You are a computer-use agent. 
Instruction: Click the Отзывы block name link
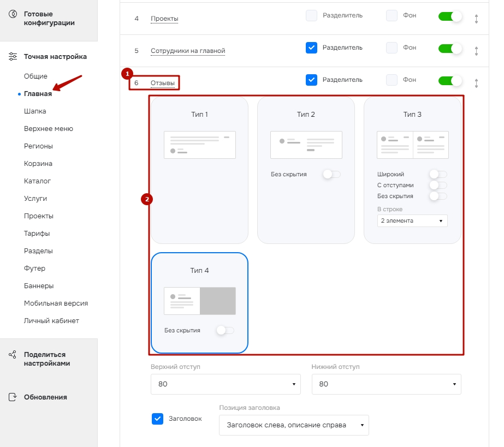163,83
